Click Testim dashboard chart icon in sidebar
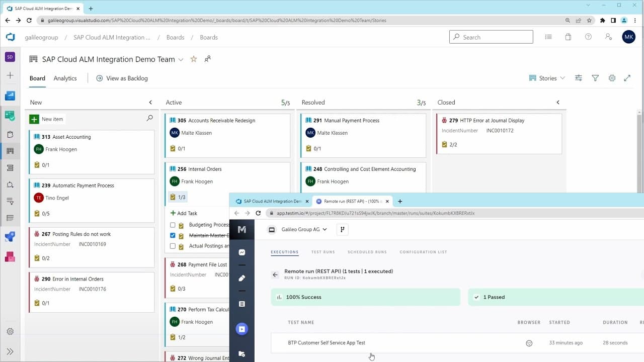This screenshot has width=644, height=362. [x=242, y=252]
